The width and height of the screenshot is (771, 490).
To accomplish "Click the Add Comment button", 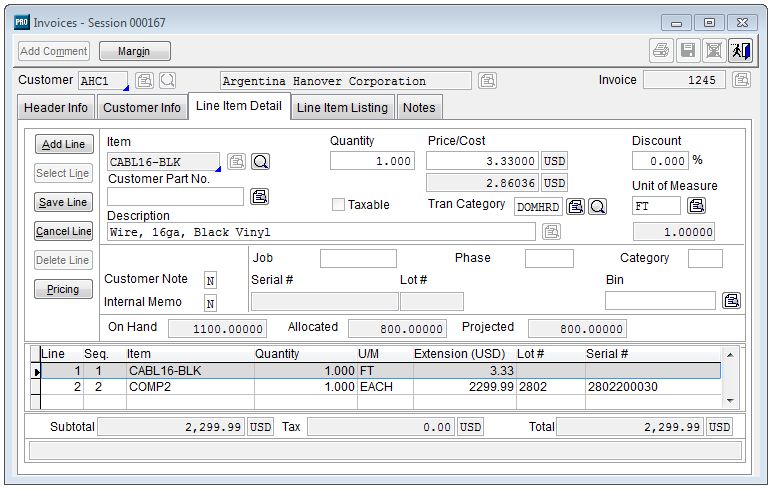I will click(54, 51).
